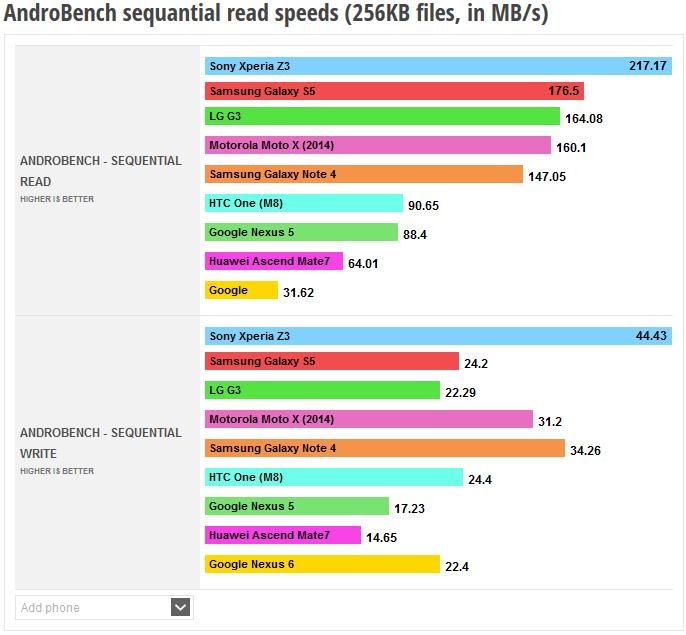Click the Androbench - Sequential Read label
Screen dimensions: 686x635
101,171
